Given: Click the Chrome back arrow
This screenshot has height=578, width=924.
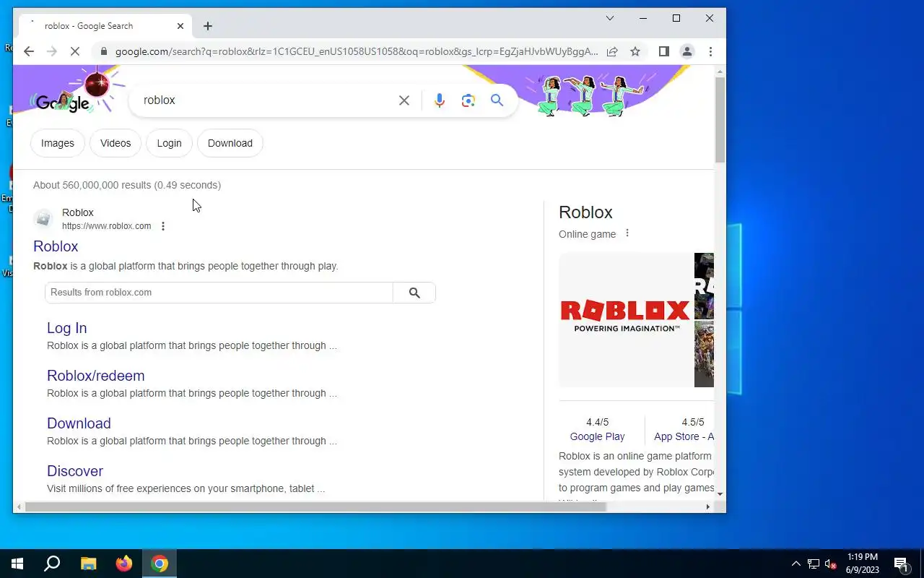Looking at the screenshot, I should tap(29, 51).
